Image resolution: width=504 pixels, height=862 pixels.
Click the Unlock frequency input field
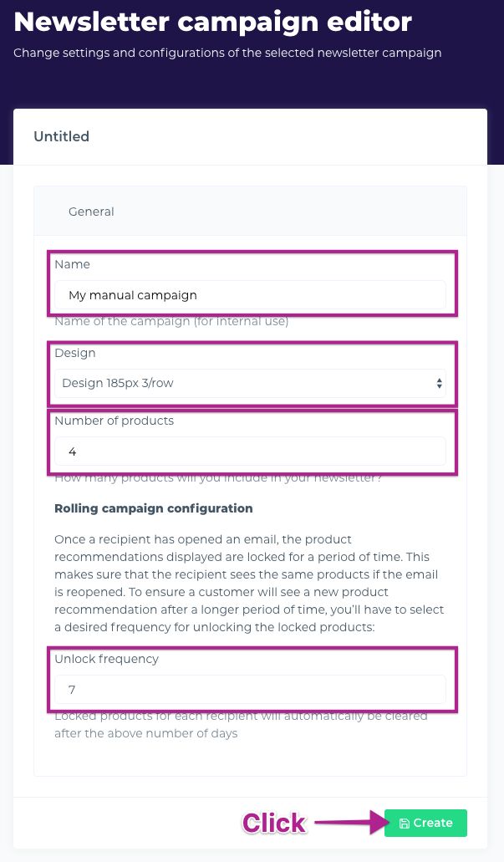coord(250,690)
